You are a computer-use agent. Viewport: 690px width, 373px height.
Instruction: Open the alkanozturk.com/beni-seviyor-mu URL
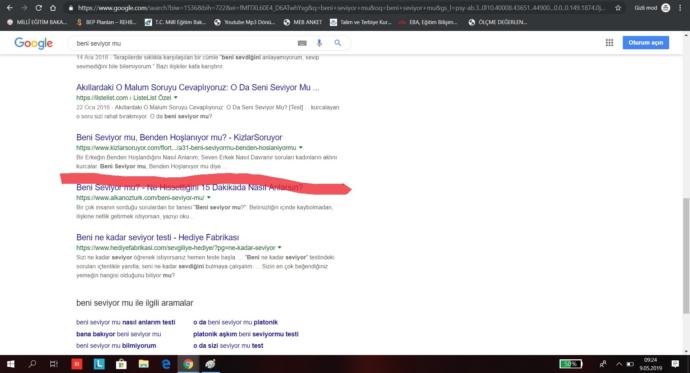coord(140,197)
